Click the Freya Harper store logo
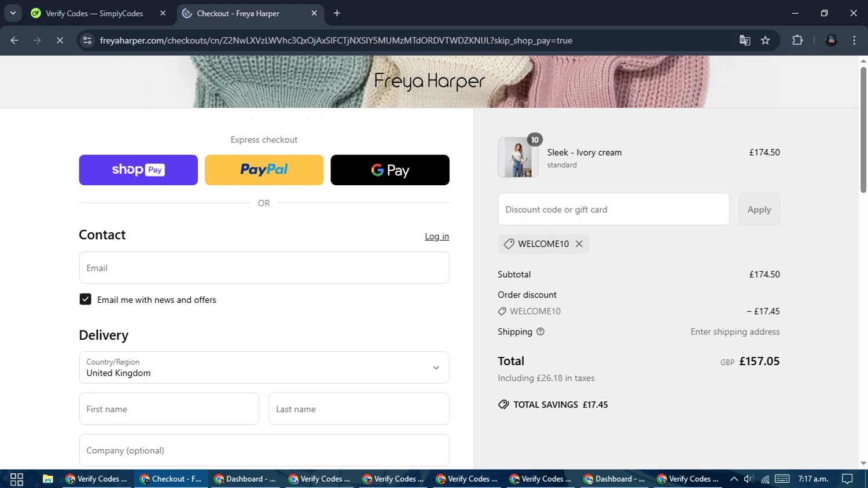The height and width of the screenshot is (488, 868). (429, 82)
